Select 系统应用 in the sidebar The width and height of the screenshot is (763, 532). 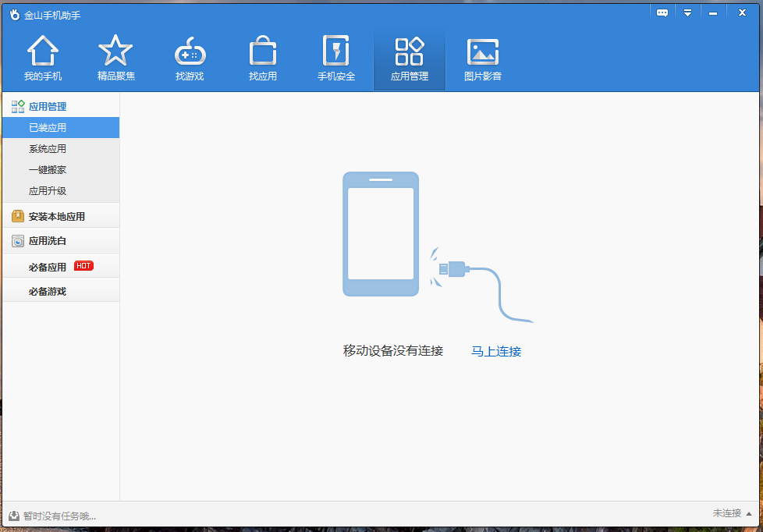point(48,149)
